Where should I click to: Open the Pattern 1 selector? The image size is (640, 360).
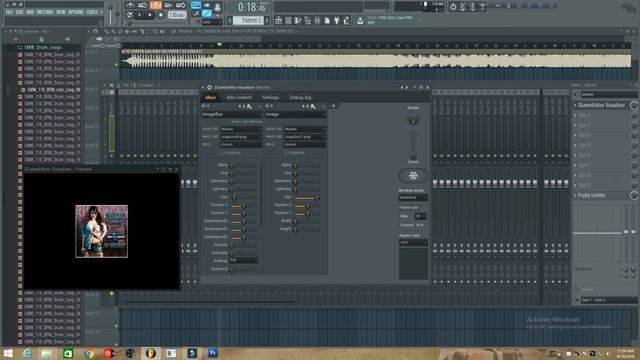pos(249,20)
